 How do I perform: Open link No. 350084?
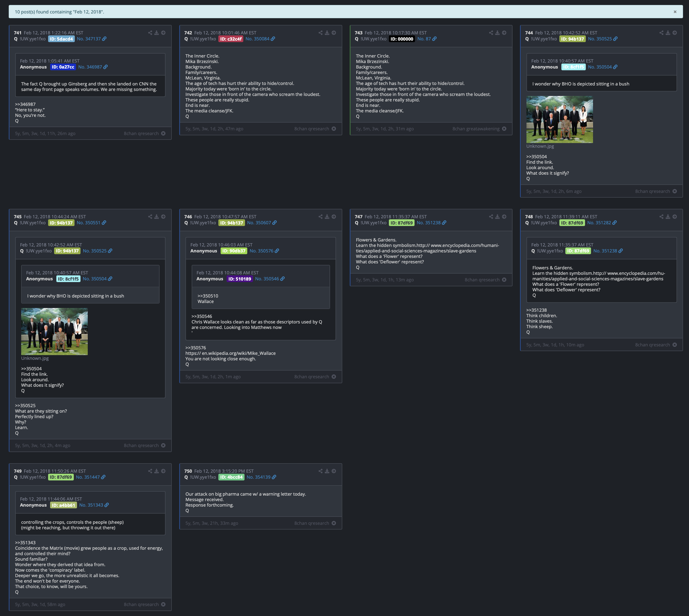coord(260,39)
